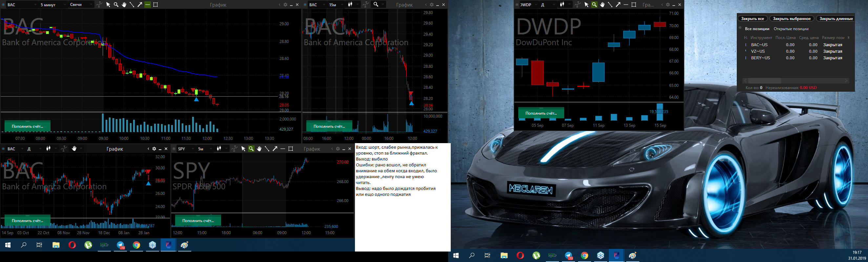Viewport: 868px width, 262px height.
Task: Toggle the link circle of the DWDP chart
Action: (x=517, y=5)
